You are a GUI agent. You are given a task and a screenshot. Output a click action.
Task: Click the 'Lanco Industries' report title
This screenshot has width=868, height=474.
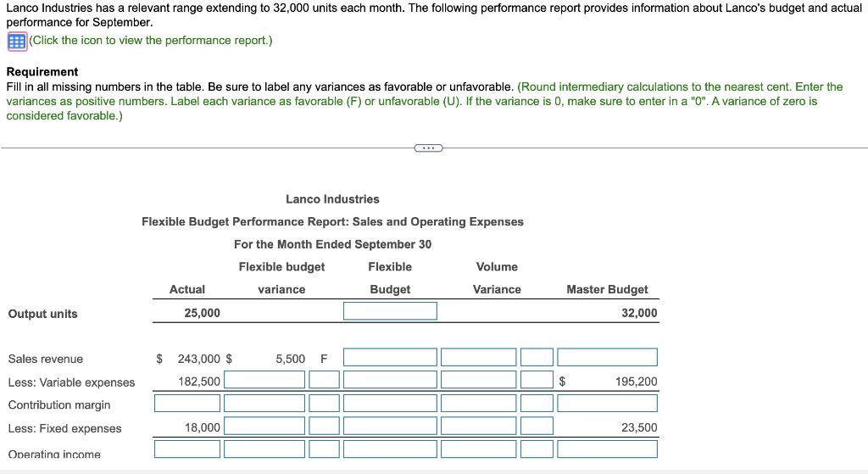332,199
